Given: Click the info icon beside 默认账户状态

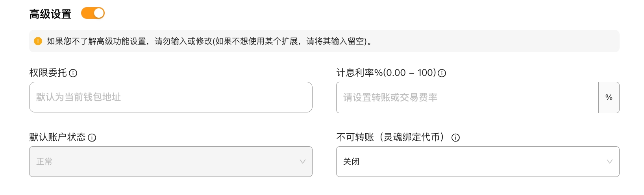Looking at the screenshot, I should coord(92,138).
